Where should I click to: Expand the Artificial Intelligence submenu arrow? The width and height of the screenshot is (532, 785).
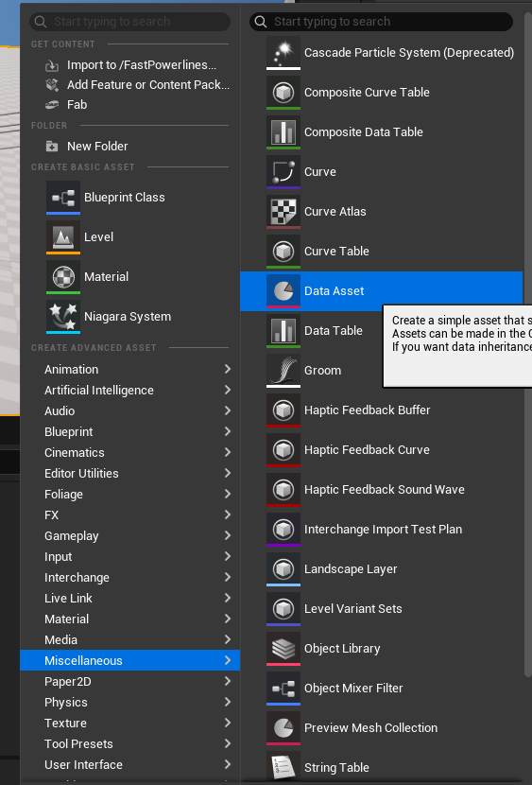pos(228,390)
